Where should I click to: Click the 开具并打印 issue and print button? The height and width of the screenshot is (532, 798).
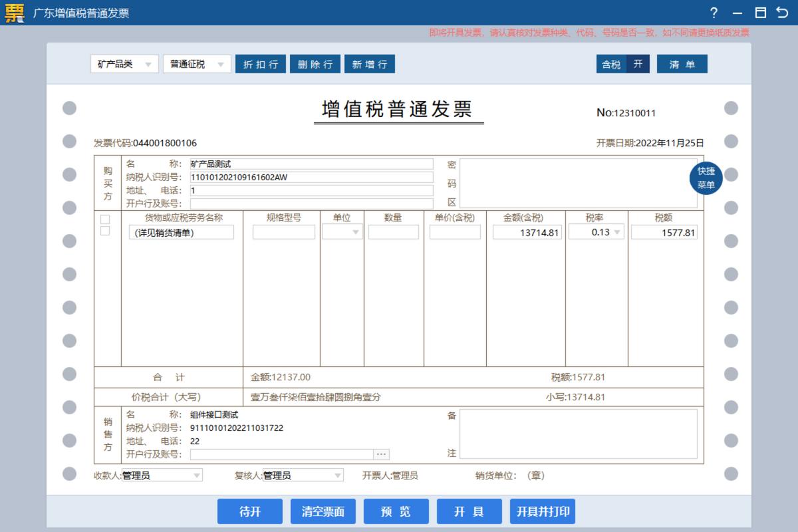543,511
